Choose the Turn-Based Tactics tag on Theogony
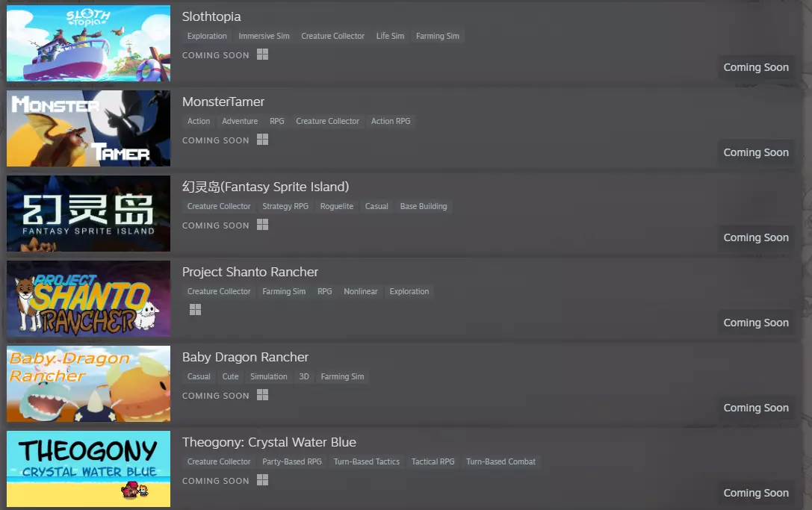Image resolution: width=812 pixels, height=510 pixels. tap(366, 461)
